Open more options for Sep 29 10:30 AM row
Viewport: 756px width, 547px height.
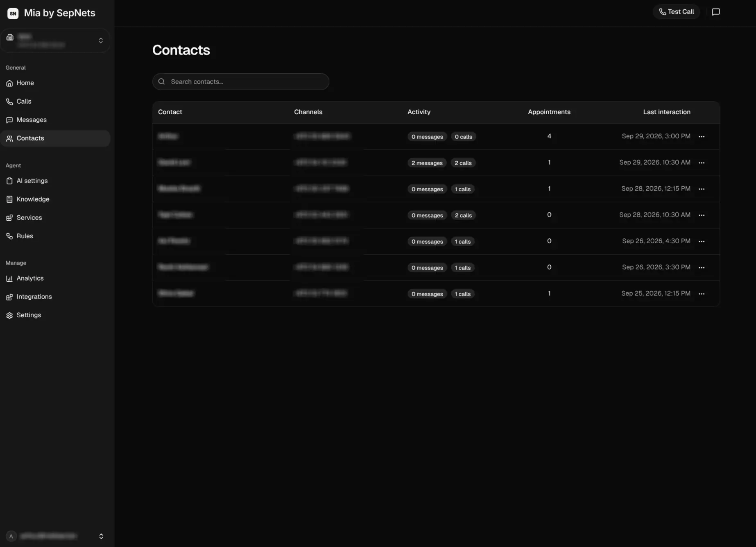[702, 163]
